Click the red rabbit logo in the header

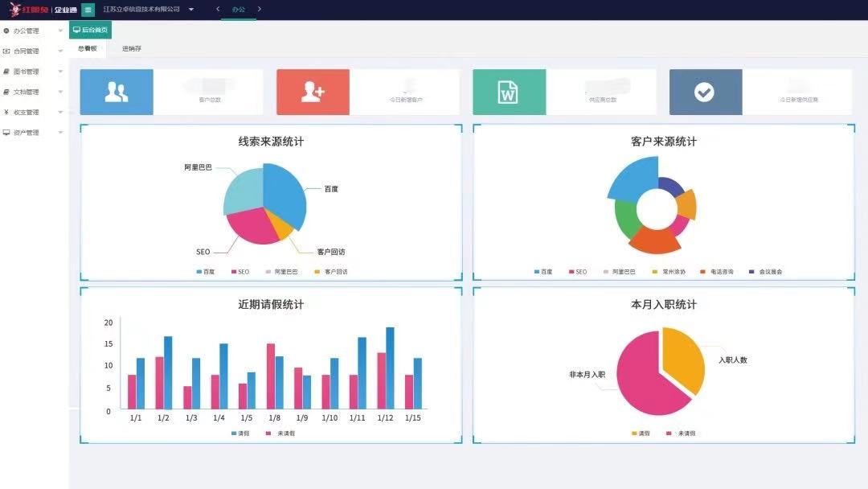pos(15,10)
